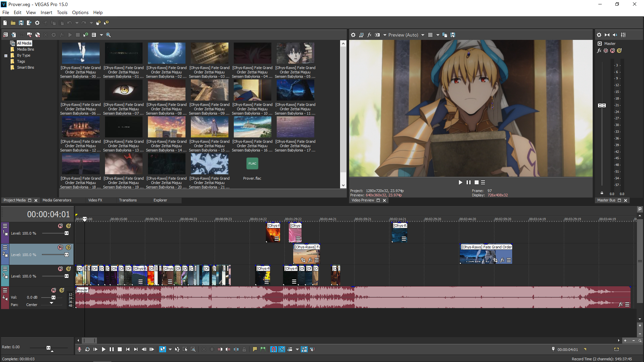This screenshot has height=362, width=644.
Task: Open the Undo history dropdown arrow
Action: pos(77,23)
